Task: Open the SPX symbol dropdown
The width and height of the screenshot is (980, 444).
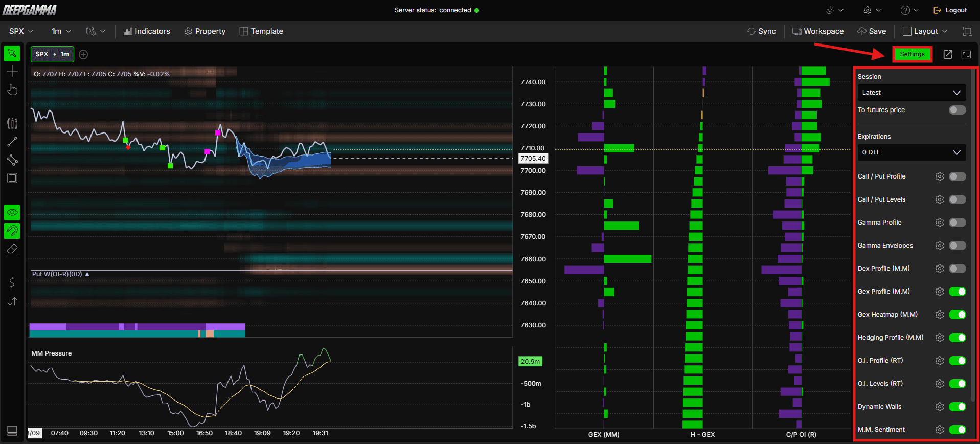Action: coord(21,31)
